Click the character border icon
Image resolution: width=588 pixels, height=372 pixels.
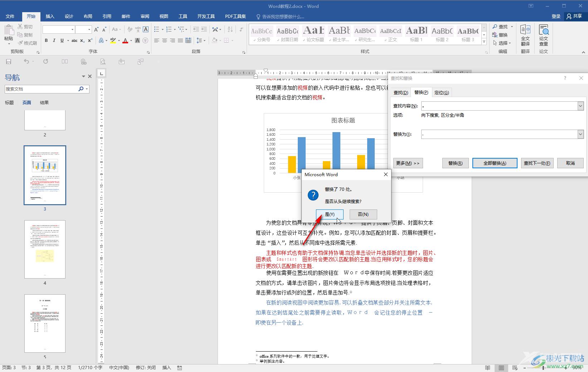146,29
